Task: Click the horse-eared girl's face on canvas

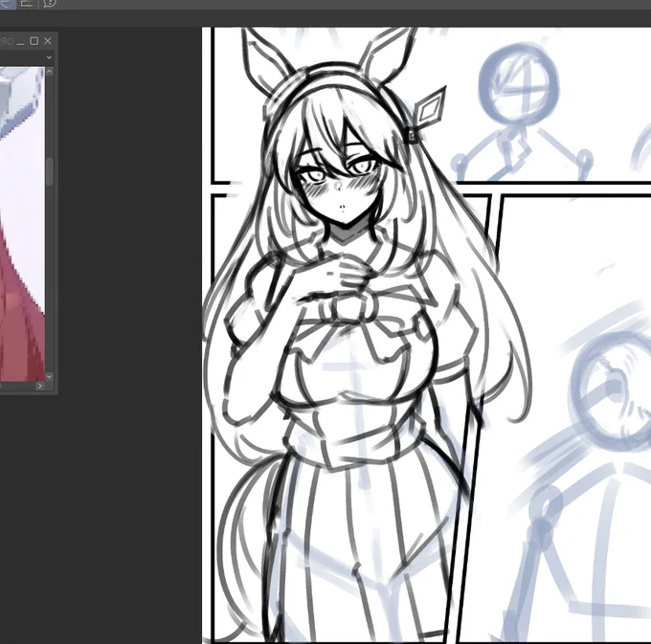Action: 340,183
